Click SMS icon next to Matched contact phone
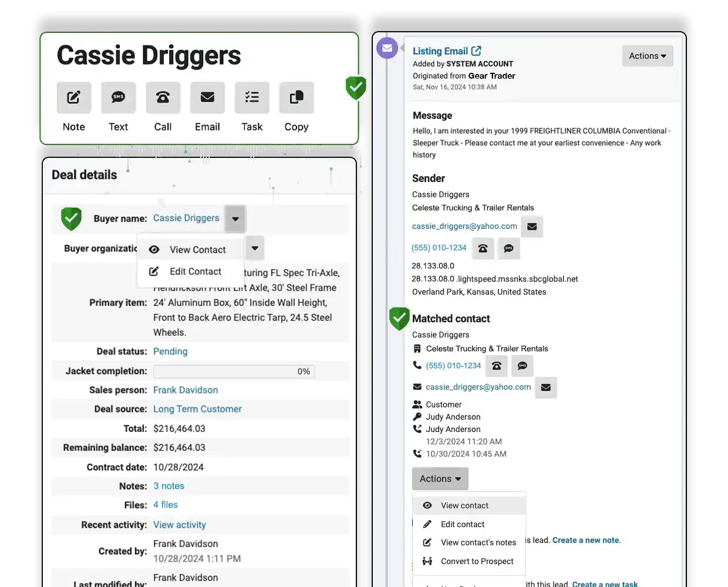The image size is (728, 587). 523,366
